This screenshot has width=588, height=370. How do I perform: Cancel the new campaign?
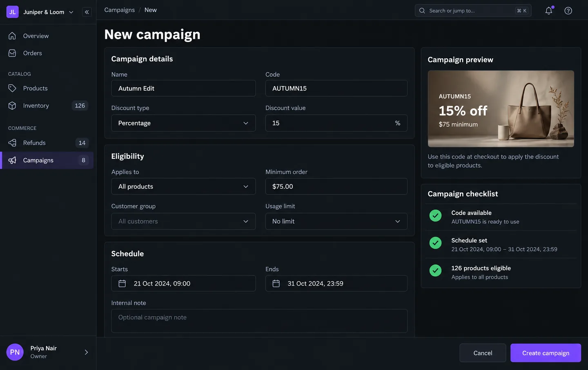click(x=483, y=353)
